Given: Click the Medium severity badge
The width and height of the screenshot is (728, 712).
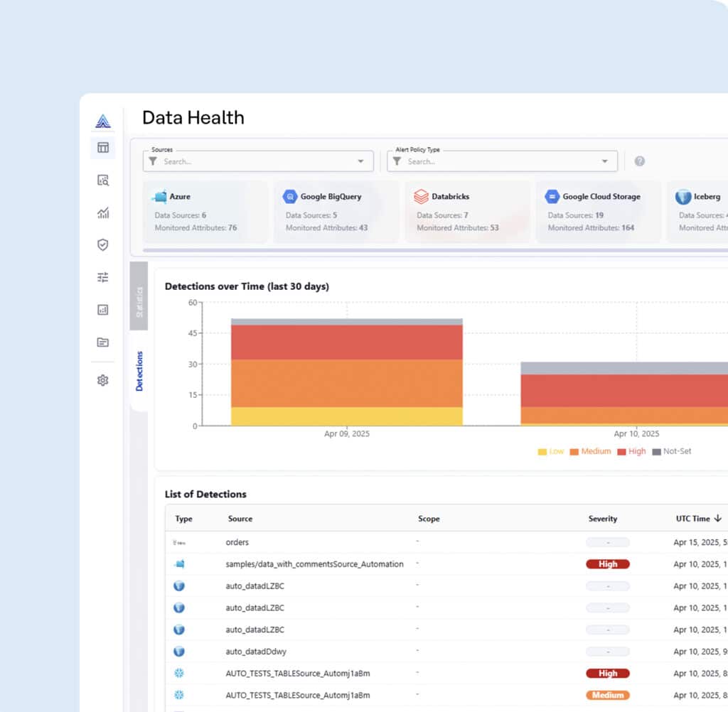Looking at the screenshot, I should [x=607, y=695].
